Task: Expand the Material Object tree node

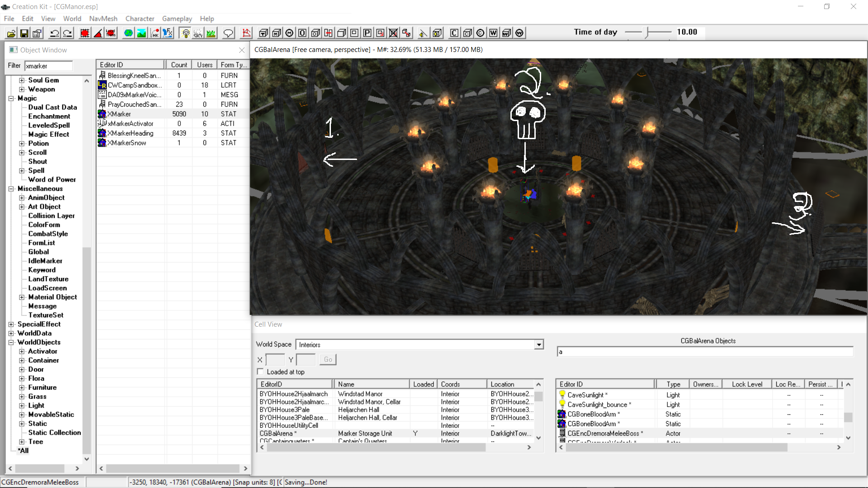Action: [22, 297]
